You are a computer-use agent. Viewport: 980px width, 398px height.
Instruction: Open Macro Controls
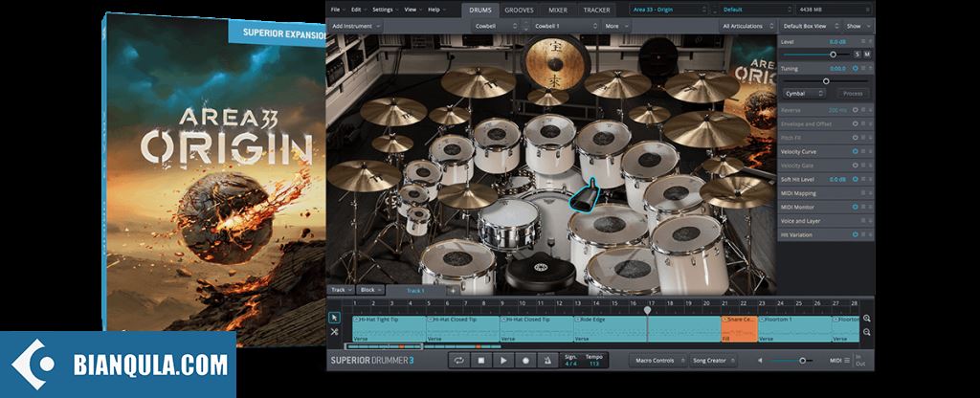click(657, 361)
